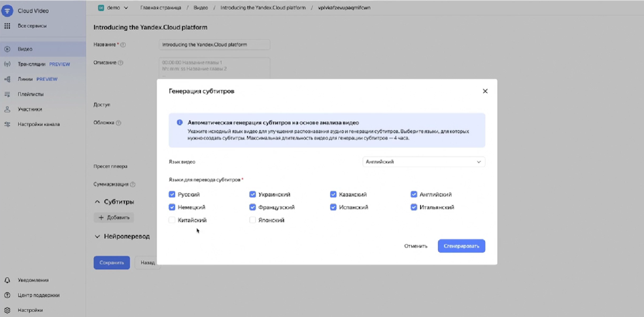Enable the Японский language checkbox

coord(253,220)
